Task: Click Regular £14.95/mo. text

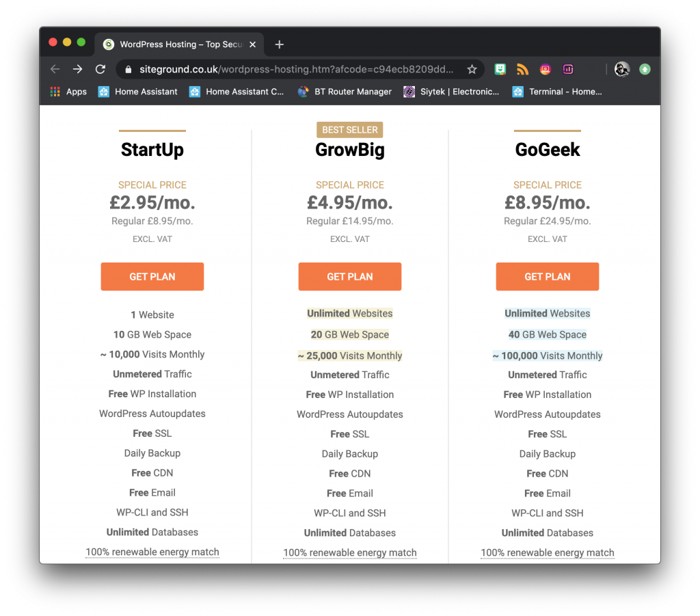Action: pyautogui.click(x=350, y=222)
